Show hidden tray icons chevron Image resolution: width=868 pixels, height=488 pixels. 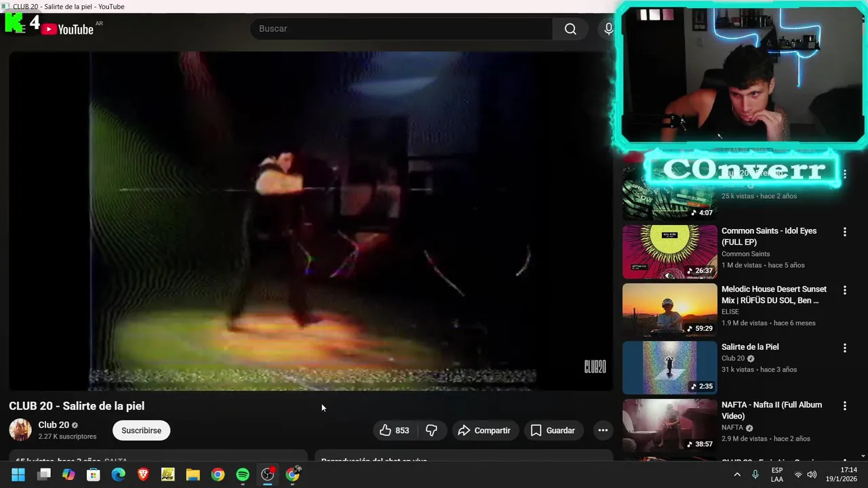pyautogui.click(x=737, y=474)
